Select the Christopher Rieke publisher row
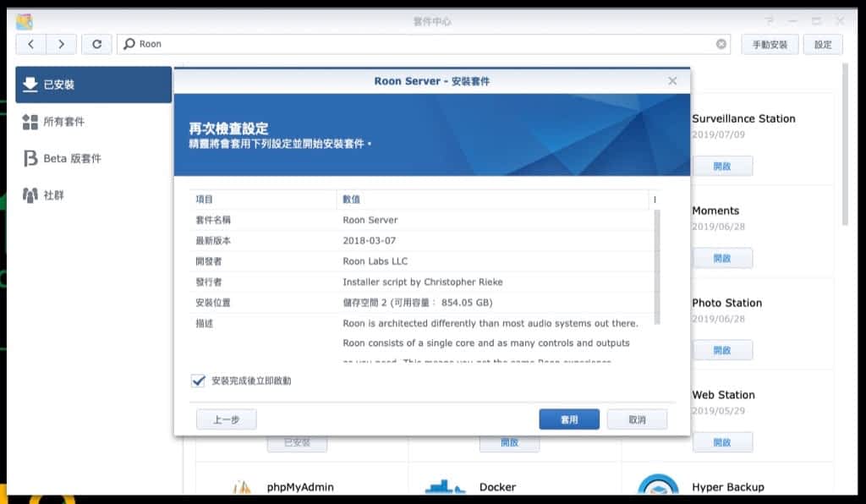 point(423,282)
